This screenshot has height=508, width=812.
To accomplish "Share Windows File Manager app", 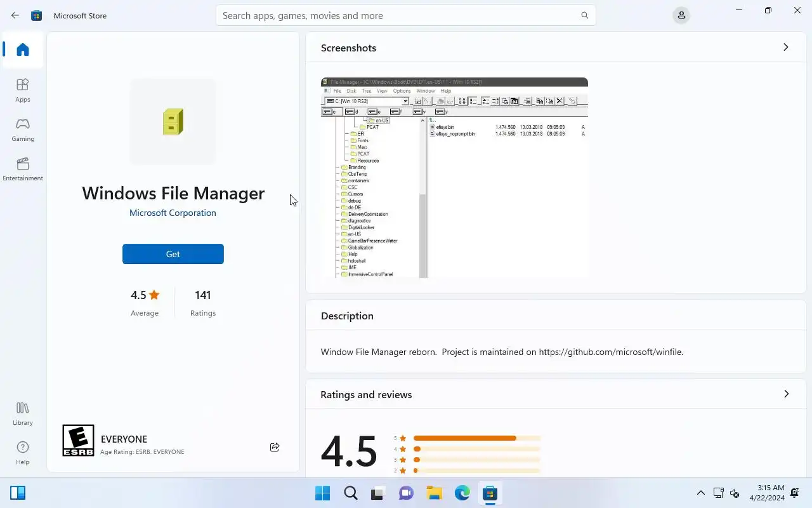I will (x=275, y=447).
